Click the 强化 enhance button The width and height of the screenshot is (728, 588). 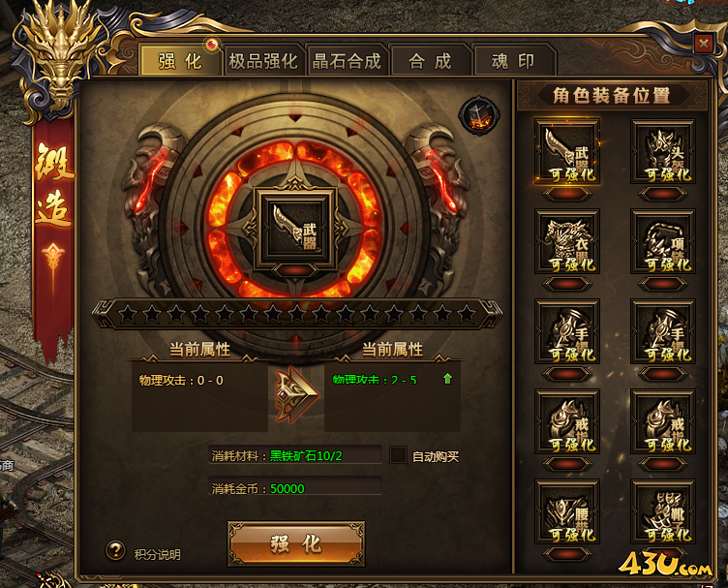296,543
